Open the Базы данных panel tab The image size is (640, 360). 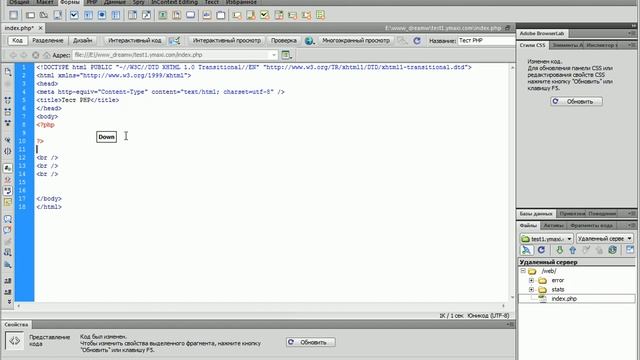[x=536, y=213]
